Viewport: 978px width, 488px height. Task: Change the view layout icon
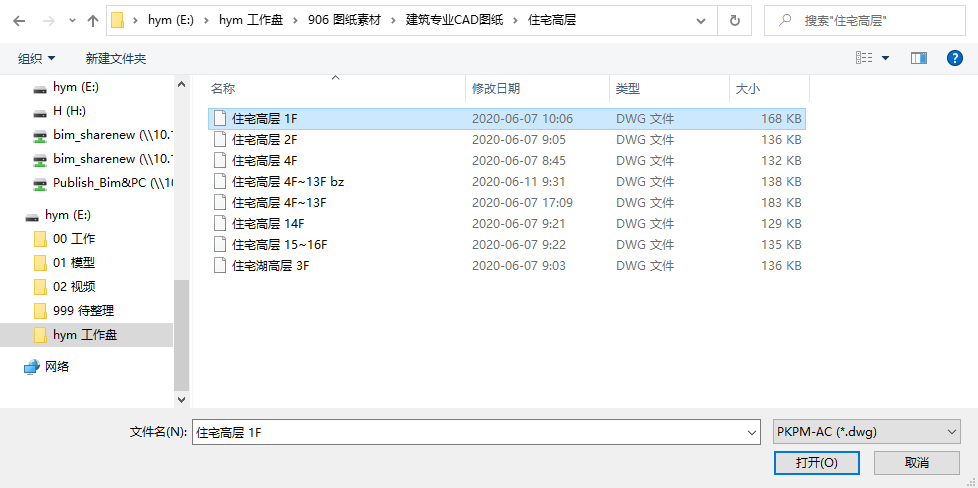coord(864,58)
